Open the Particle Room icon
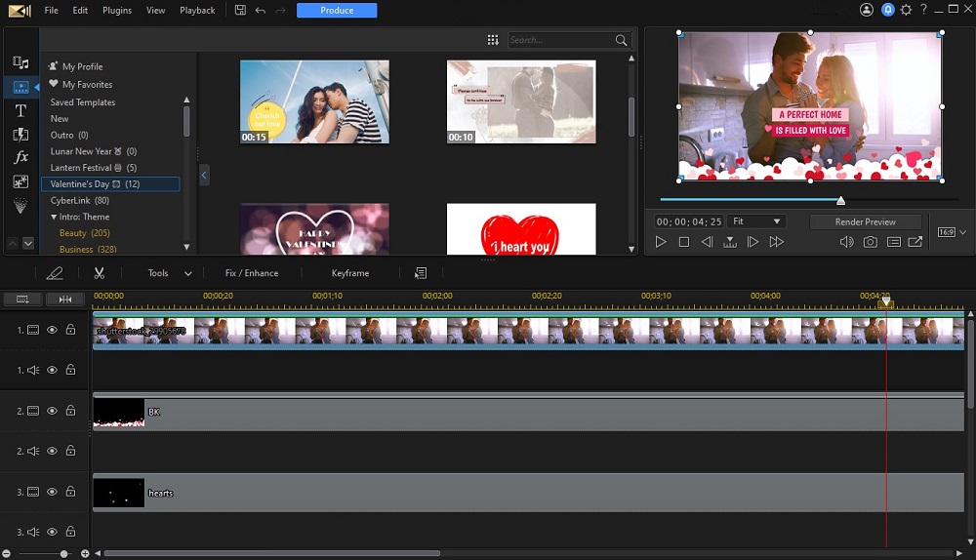This screenshot has width=976, height=560. pyautogui.click(x=20, y=205)
